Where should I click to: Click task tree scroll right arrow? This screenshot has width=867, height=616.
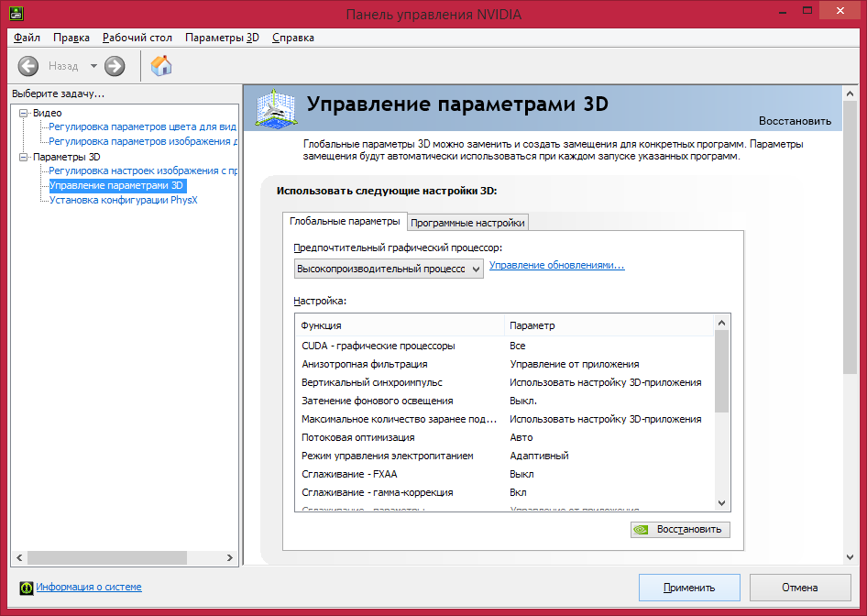230,558
